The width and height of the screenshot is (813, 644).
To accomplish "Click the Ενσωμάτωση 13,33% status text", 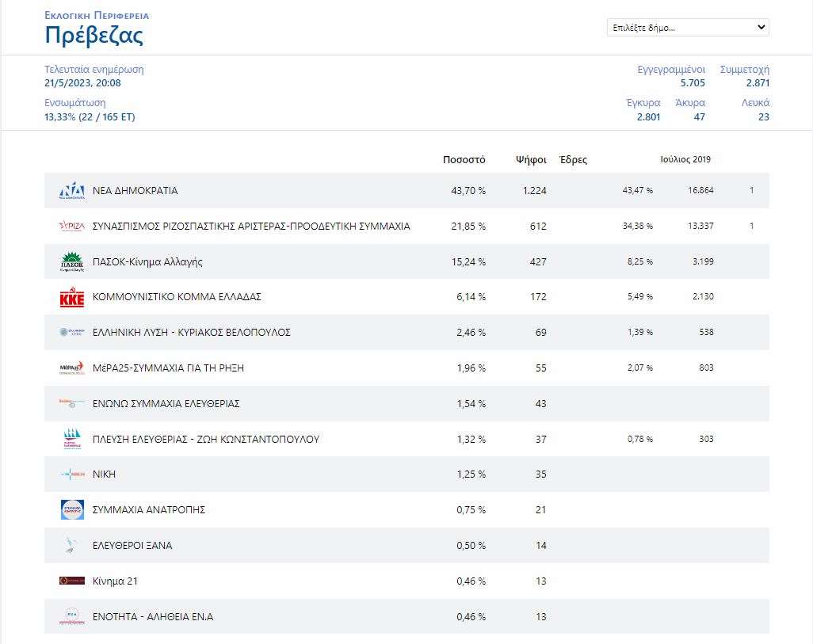I will [x=90, y=117].
